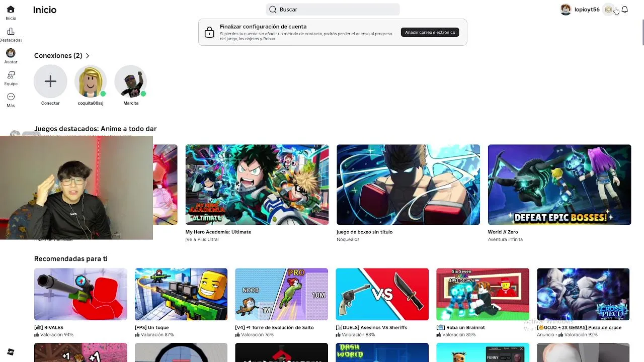644x362 pixels.
Task: Open Torre de Evolución de Salto thumbnail
Action: pyautogui.click(x=282, y=294)
